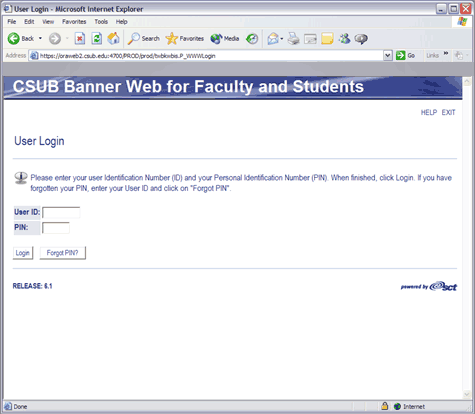Open the Edit menu
The image size is (475, 414).
click(29, 22)
